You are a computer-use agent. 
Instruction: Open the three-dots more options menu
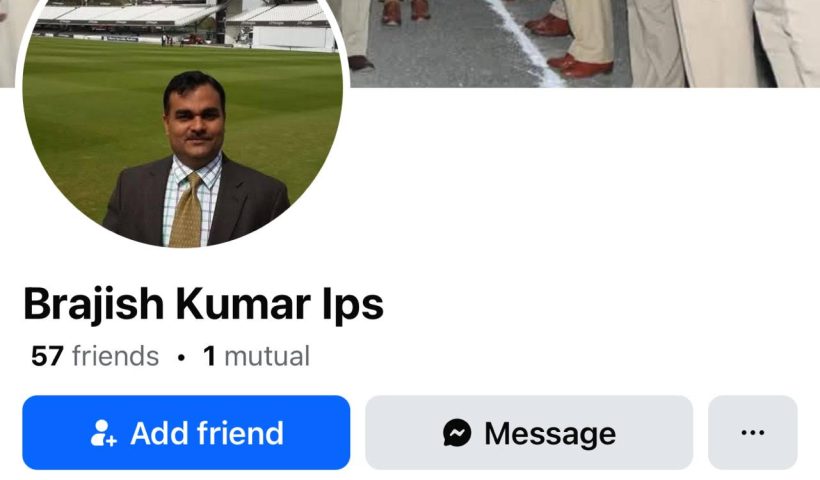coord(753,432)
